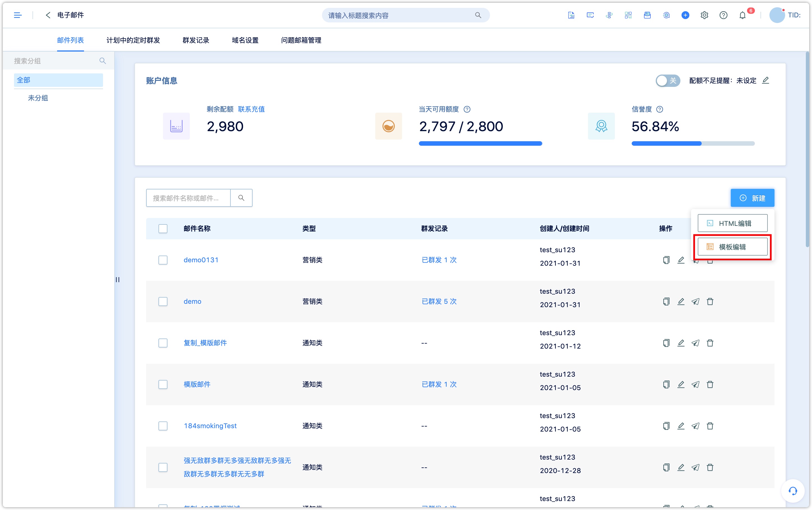Check the select-all checkbox in table header
The width and height of the screenshot is (812, 510).
[163, 229]
